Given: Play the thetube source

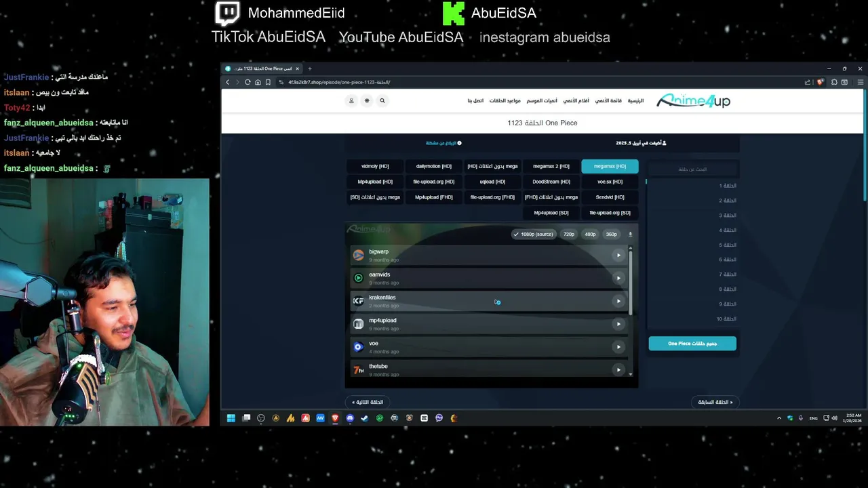Looking at the screenshot, I should 618,370.
